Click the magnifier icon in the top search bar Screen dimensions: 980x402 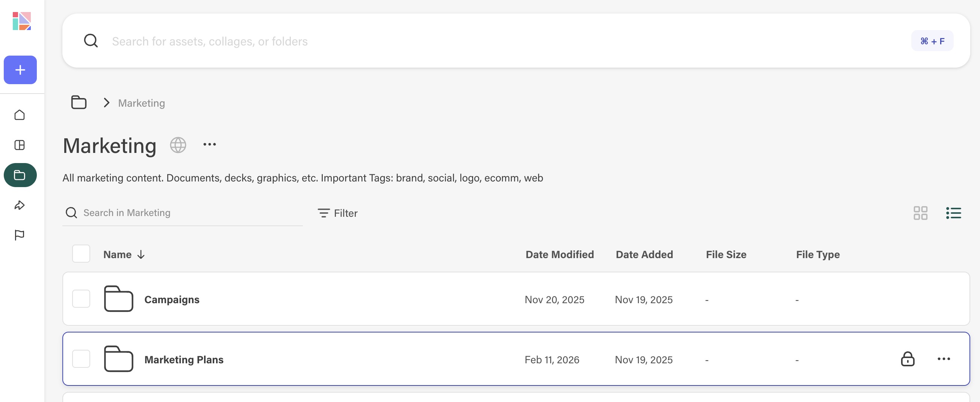click(91, 41)
